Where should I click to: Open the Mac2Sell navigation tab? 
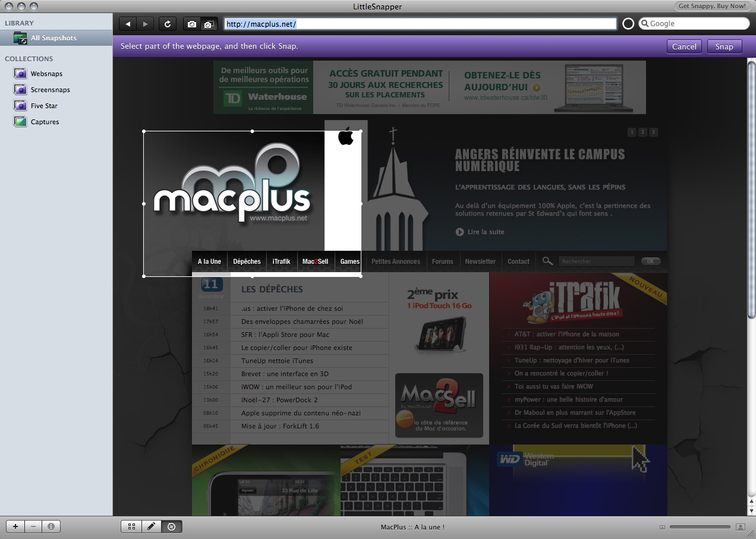point(316,261)
